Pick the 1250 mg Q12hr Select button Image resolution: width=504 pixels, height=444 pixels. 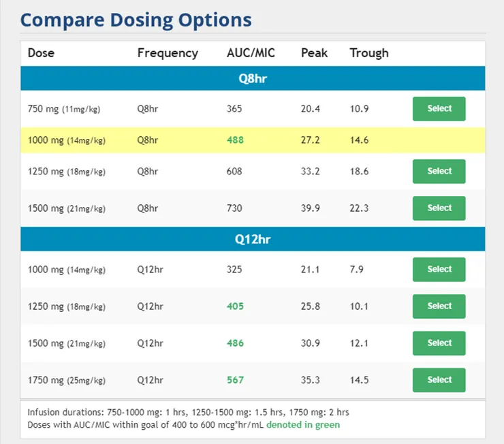click(x=439, y=306)
